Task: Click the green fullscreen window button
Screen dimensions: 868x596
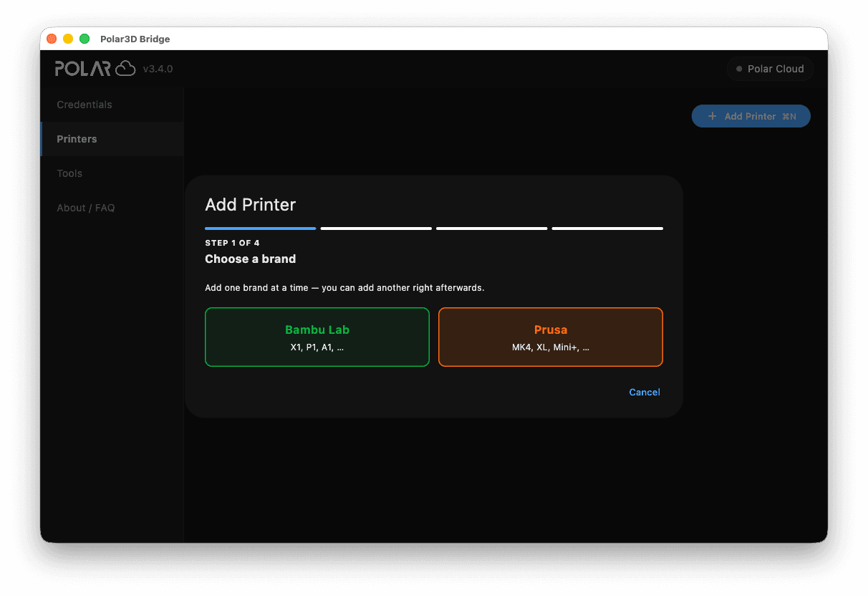Action: pos(85,39)
